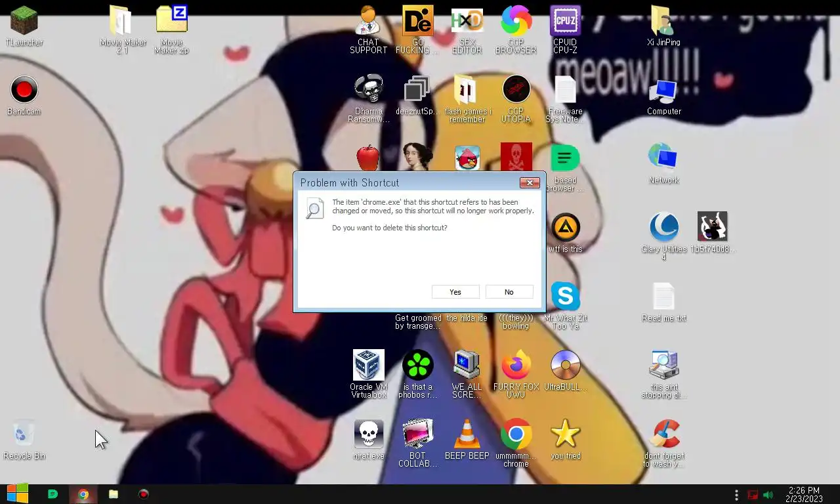The width and height of the screenshot is (840, 504).
Task: Select the flash games i remember folder
Action: click(467, 98)
